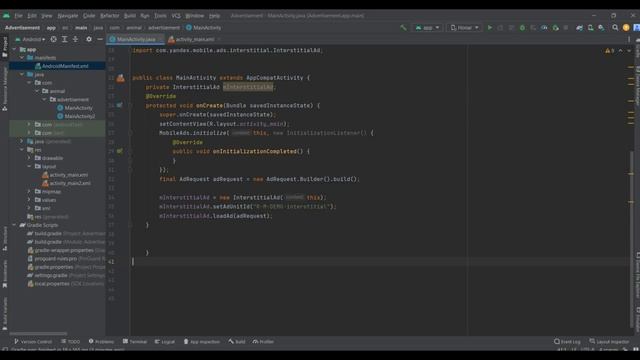Open the Device Manager toolbar icon

tap(590, 28)
